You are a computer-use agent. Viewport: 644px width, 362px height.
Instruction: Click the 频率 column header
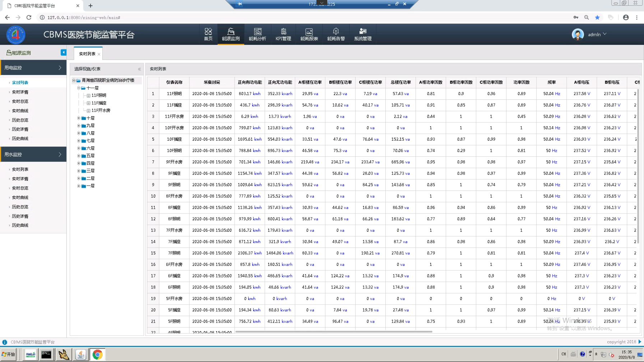click(x=551, y=82)
